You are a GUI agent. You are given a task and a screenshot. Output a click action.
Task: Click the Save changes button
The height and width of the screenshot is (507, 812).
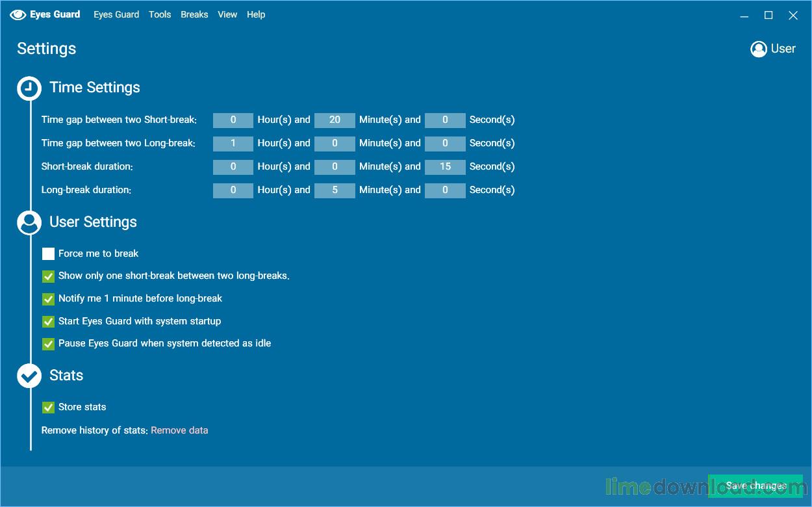755,486
